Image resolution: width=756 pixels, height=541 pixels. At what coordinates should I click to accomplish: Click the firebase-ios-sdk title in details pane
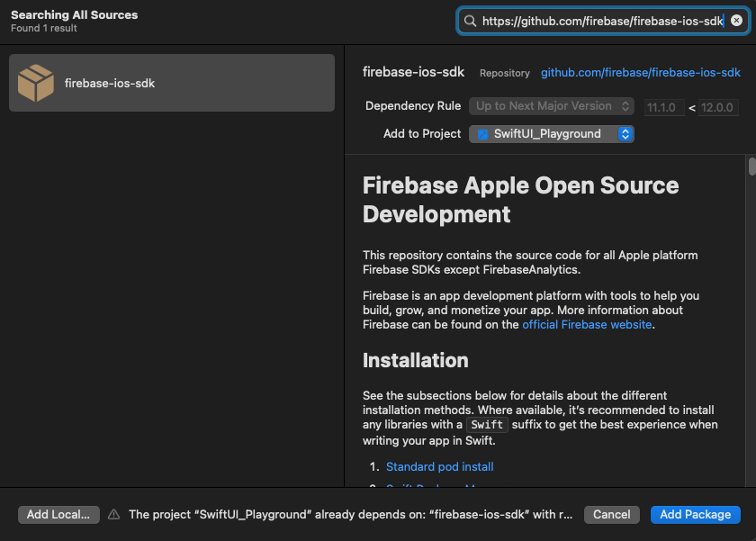pyautogui.click(x=413, y=72)
